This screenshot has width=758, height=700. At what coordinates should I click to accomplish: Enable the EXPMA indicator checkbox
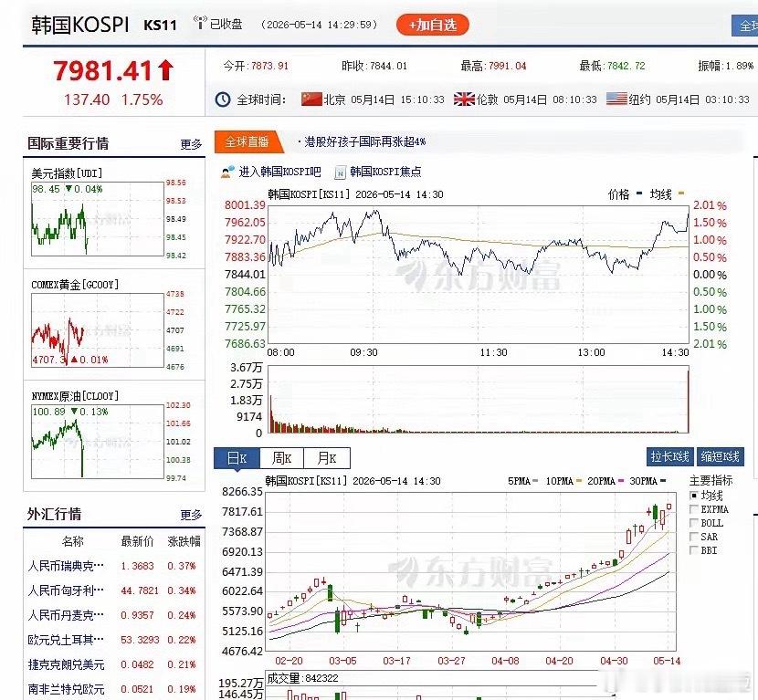click(x=694, y=509)
